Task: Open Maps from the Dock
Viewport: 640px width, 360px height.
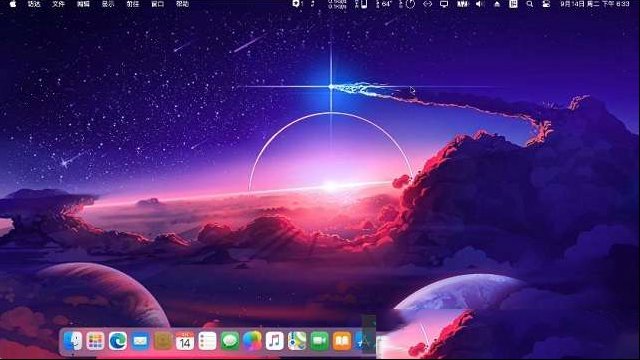Action: pos(297,341)
